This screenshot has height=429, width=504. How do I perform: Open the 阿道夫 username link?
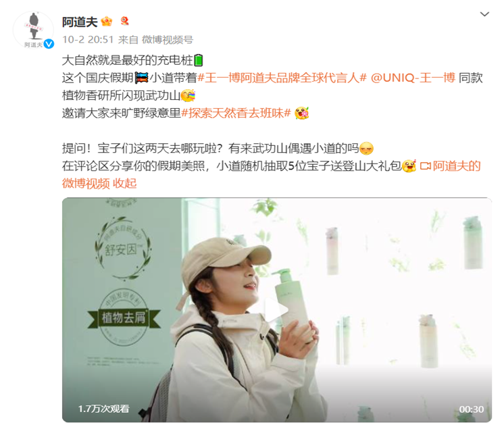pyautogui.click(x=80, y=22)
